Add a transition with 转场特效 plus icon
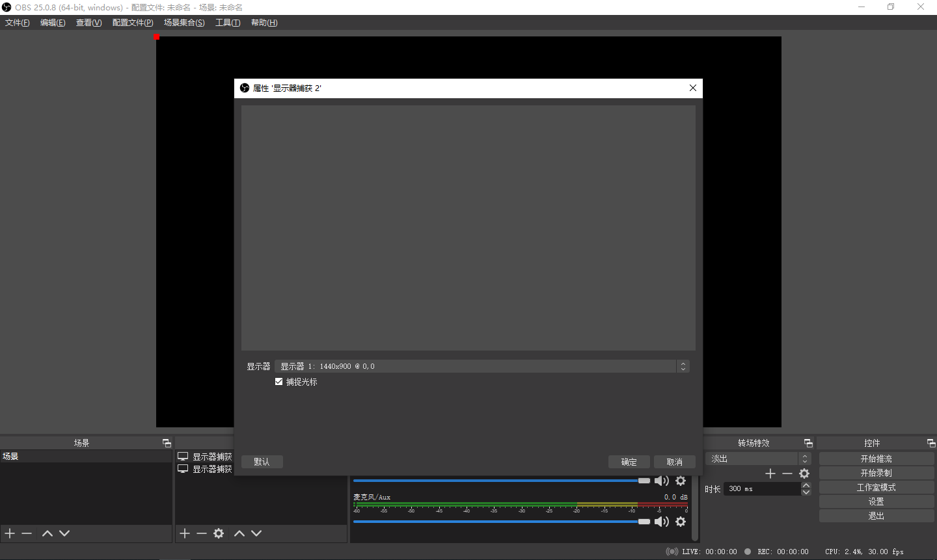This screenshot has height=560, width=937. (770, 473)
